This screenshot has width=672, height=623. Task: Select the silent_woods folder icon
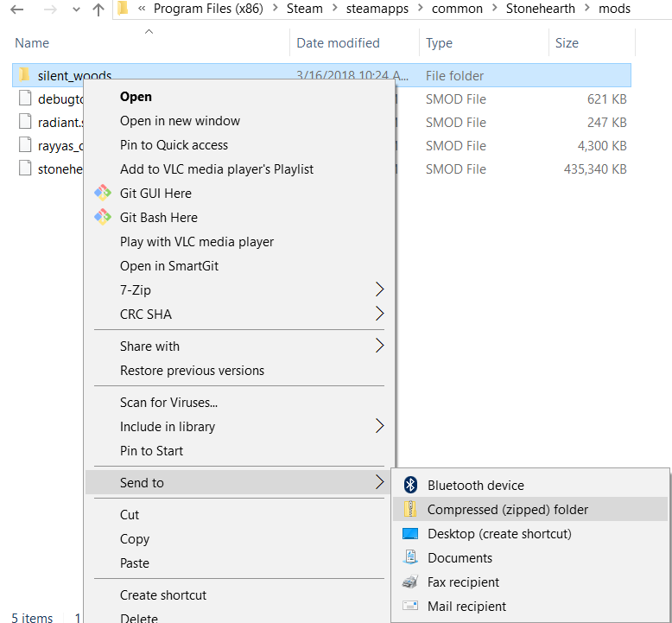tap(24, 75)
